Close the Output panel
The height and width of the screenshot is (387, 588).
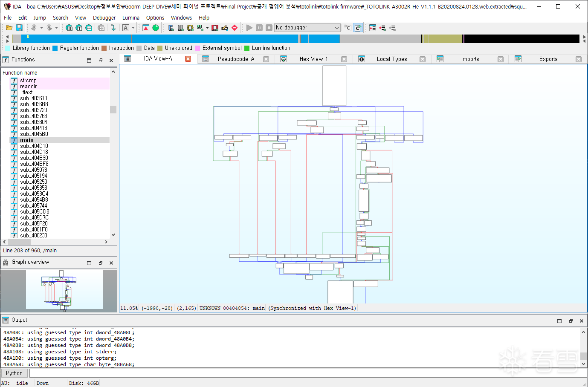click(x=582, y=321)
